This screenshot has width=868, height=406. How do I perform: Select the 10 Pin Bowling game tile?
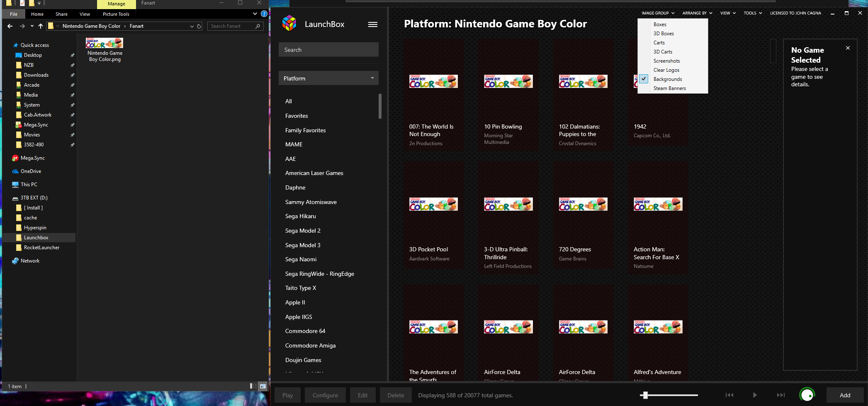pos(508,95)
